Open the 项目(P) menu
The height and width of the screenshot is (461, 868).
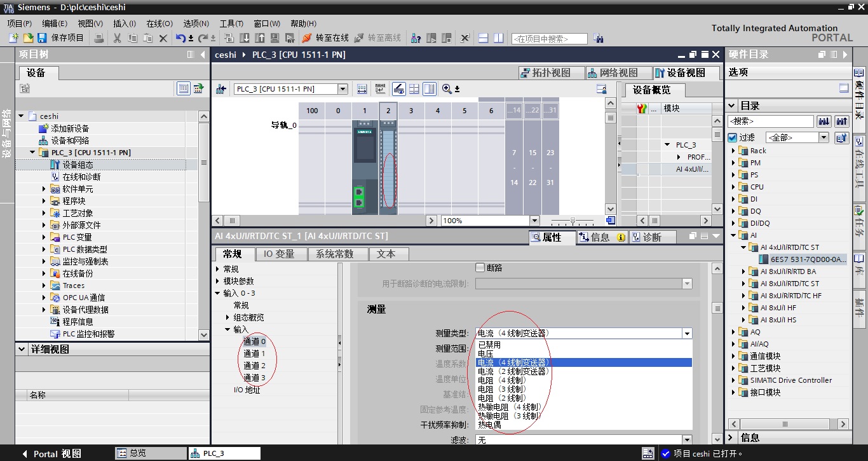[19, 23]
